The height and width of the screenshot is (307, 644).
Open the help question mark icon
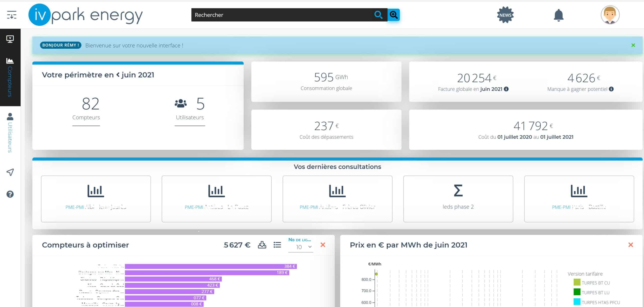tap(10, 194)
